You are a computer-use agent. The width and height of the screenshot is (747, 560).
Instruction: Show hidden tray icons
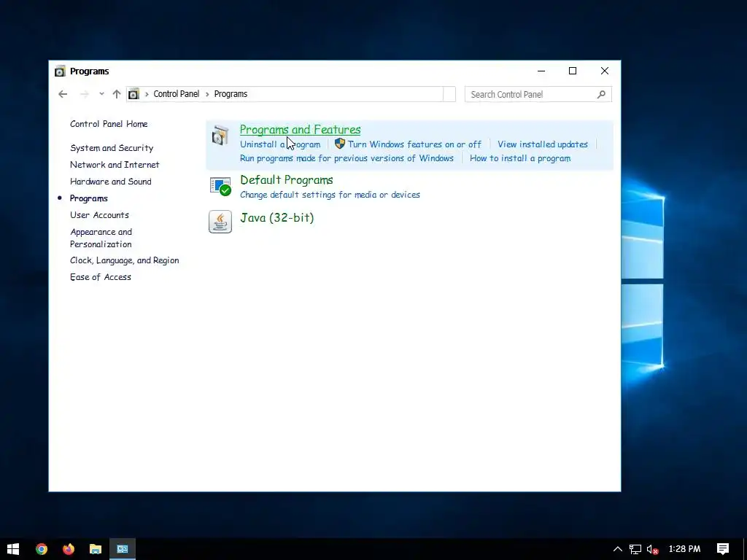(617, 549)
